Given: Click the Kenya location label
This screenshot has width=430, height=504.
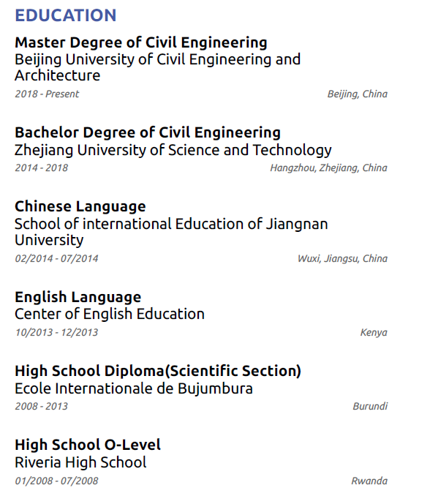Looking at the screenshot, I should point(374,332).
